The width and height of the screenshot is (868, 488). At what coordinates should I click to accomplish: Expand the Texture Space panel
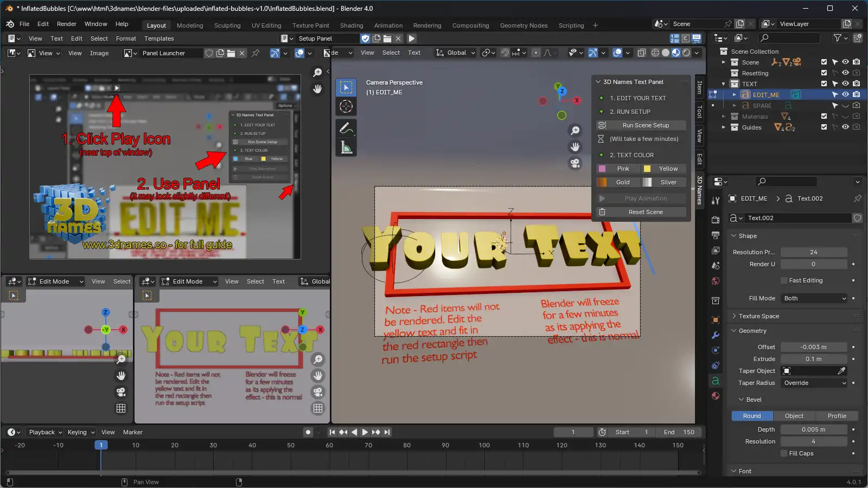pyautogui.click(x=758, y=316)
